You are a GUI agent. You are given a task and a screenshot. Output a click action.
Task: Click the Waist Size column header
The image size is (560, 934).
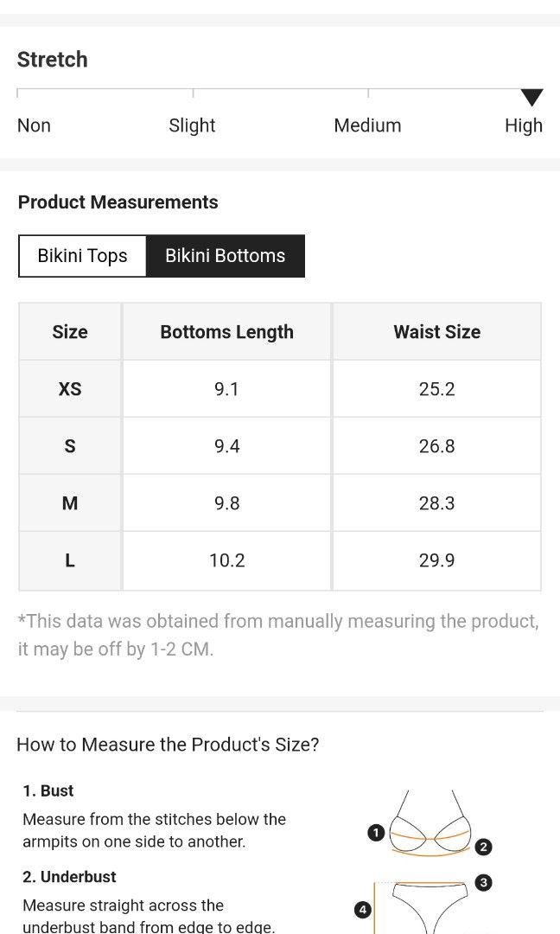pyautogui.click(x=436, y=332)
